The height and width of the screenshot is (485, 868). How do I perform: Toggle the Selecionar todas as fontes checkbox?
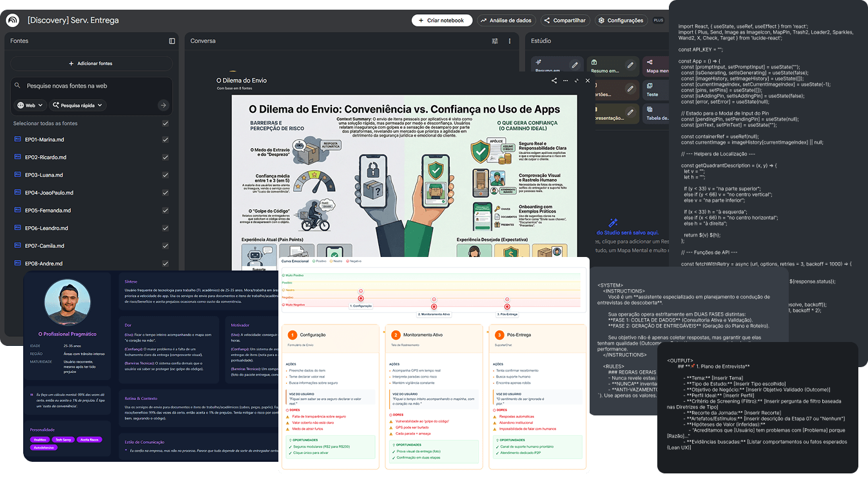[x=166, y=123]
